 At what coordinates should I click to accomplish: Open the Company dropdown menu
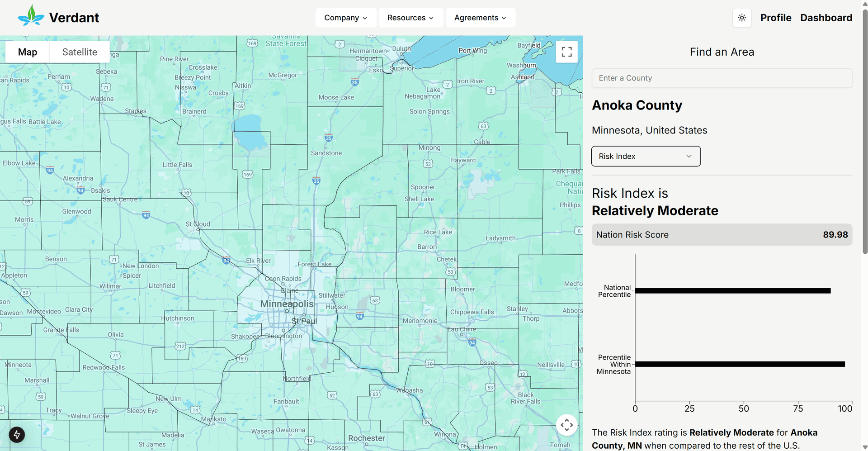pos(346,18)
